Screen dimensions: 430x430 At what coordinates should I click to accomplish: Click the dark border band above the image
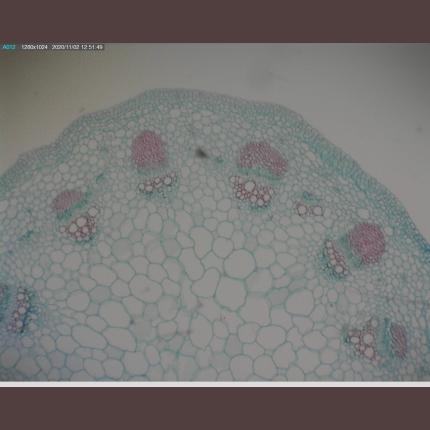point(215,21)
